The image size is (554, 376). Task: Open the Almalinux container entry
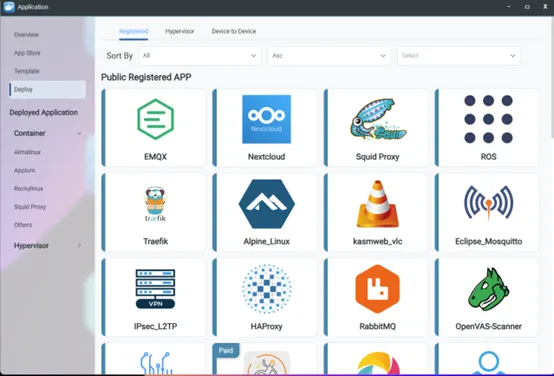(x=27, y=152)
